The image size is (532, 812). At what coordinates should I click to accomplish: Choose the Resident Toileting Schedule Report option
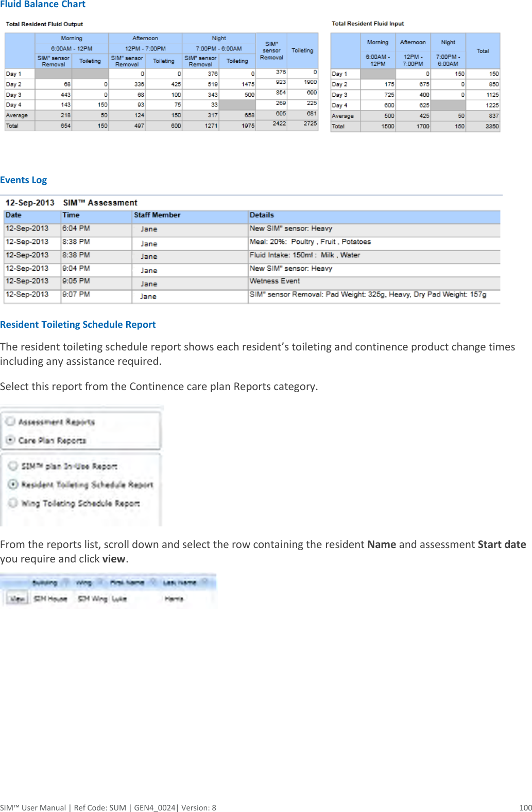[x=13, y=484]
